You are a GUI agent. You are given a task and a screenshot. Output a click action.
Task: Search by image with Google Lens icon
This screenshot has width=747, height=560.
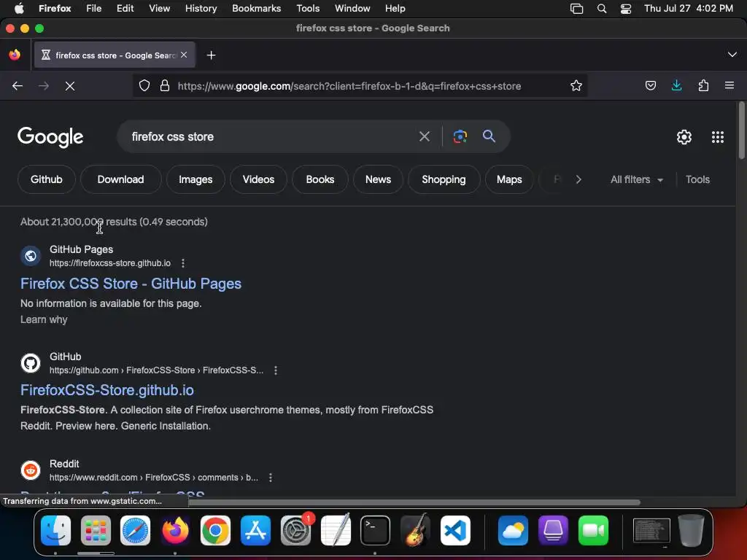460,136
